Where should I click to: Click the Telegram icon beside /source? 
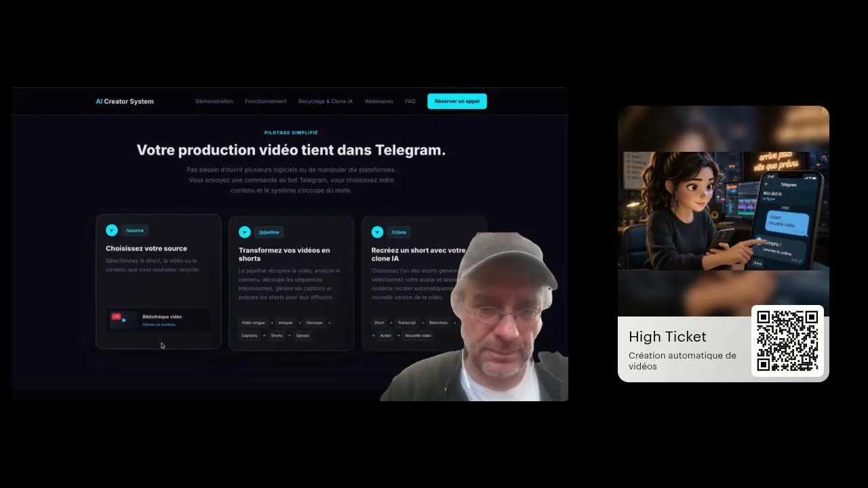pyautogui.click(x=112, y=230)
